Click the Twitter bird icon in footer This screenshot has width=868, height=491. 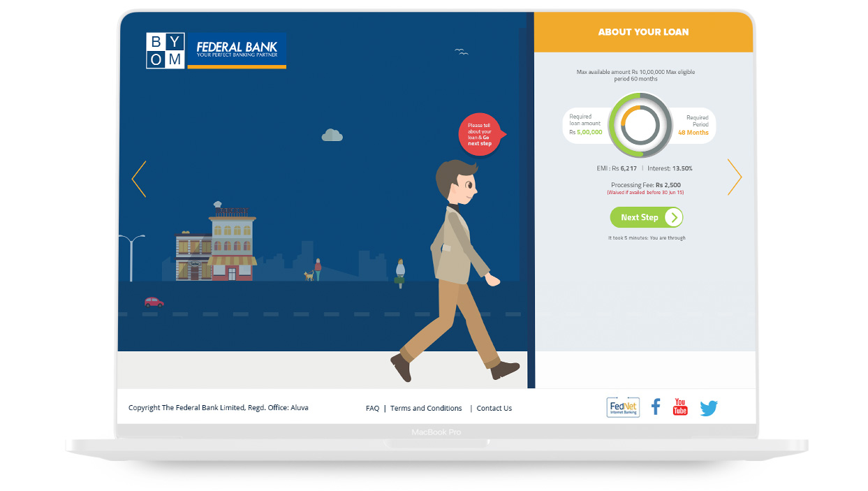coord(708,408)
